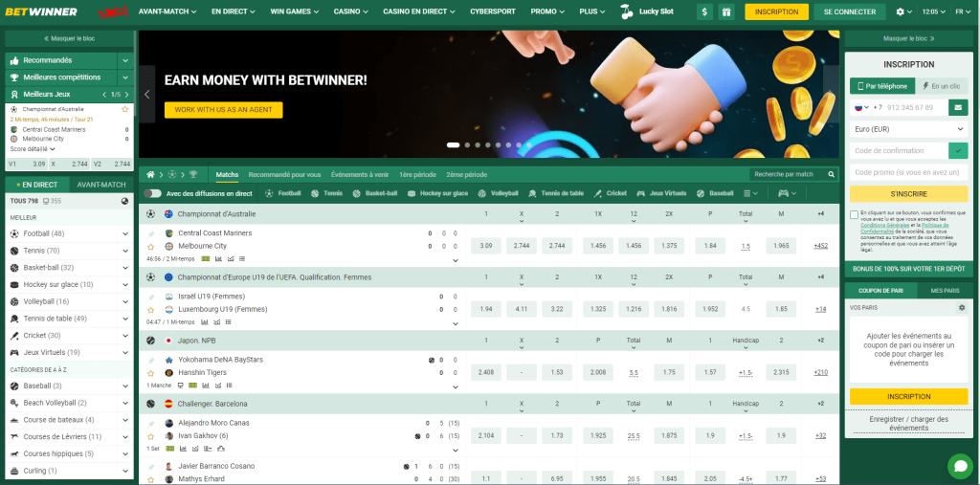Favorite the Melbourne City match star
This screenshot has width=980, height=485.
(x=150, y=246)
